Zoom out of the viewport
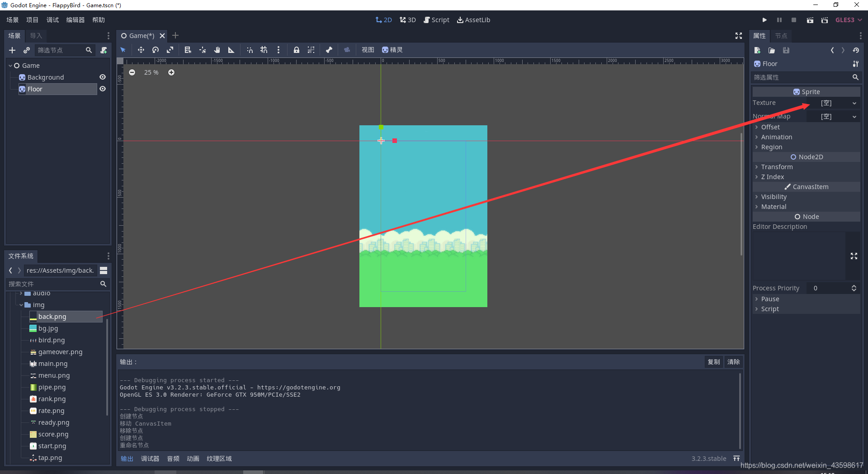 click(132, 72)
